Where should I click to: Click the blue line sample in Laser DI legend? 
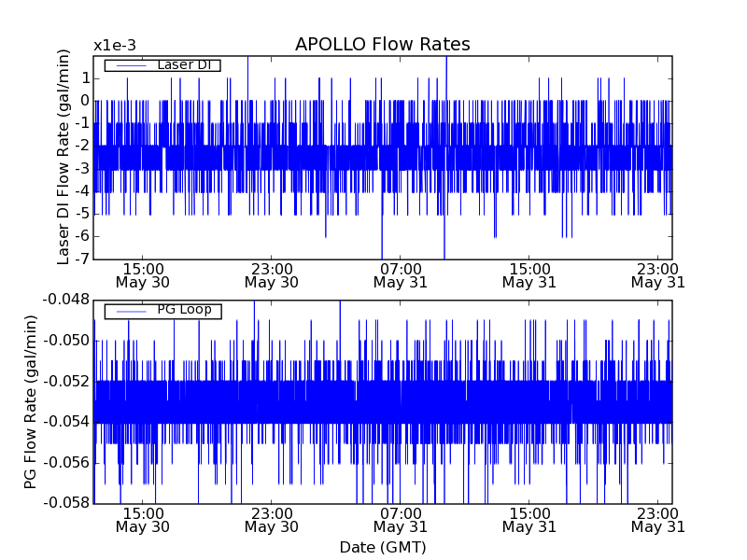[x=132, y=65]
